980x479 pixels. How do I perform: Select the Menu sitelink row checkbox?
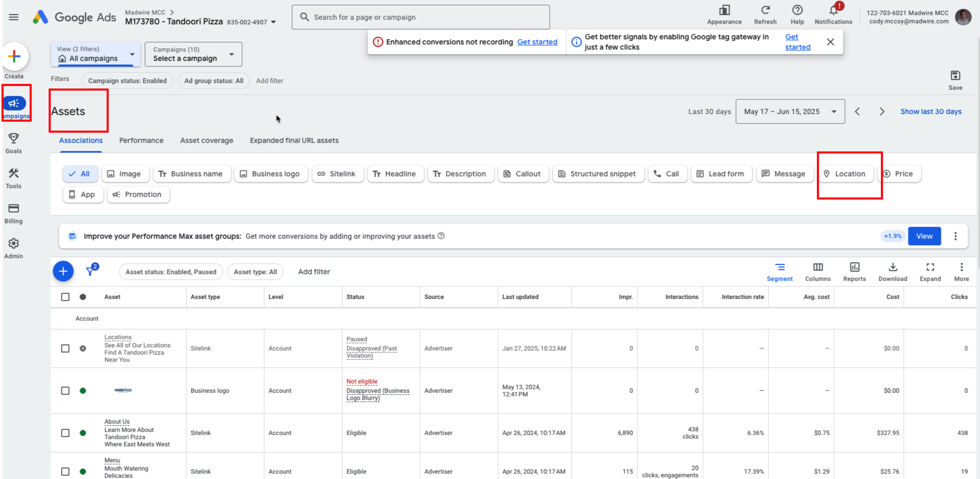pos(65,471)
